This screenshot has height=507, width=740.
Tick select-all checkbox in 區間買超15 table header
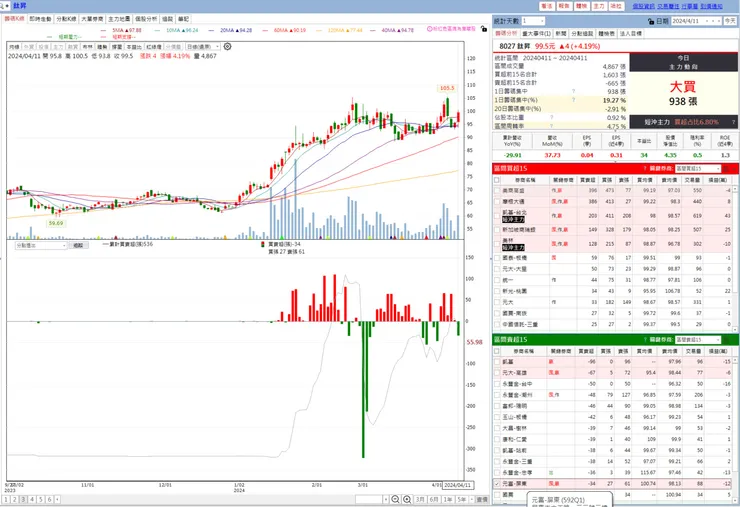point(496,180)
